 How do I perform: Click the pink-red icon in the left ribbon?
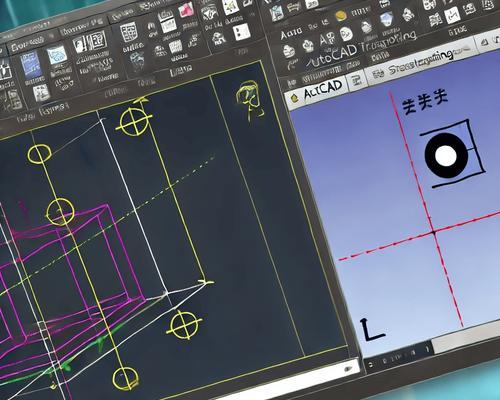coord(186,10)
